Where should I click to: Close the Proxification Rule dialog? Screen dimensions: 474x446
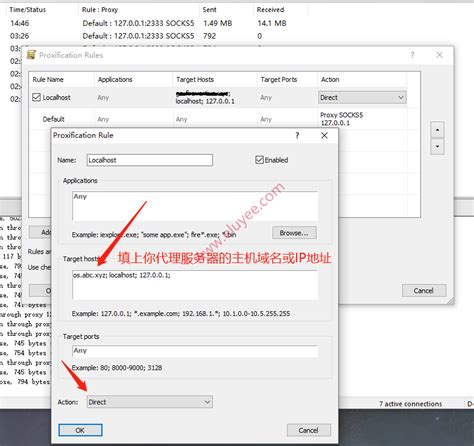(x=324, y=135)
